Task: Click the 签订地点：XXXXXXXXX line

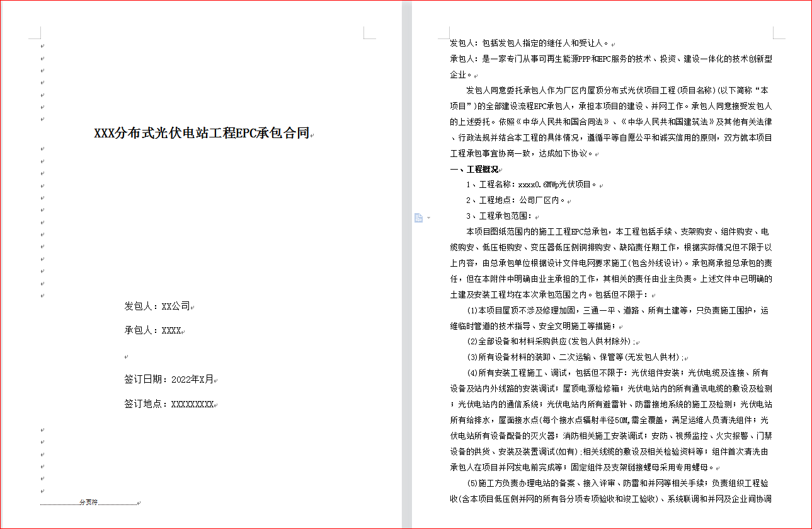Action: pos(169,404)
